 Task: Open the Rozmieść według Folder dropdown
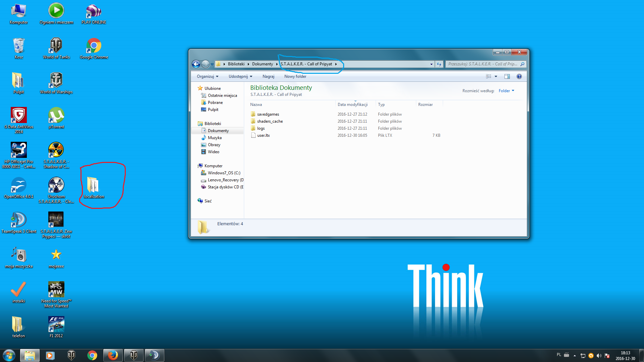tap(506, 91)
